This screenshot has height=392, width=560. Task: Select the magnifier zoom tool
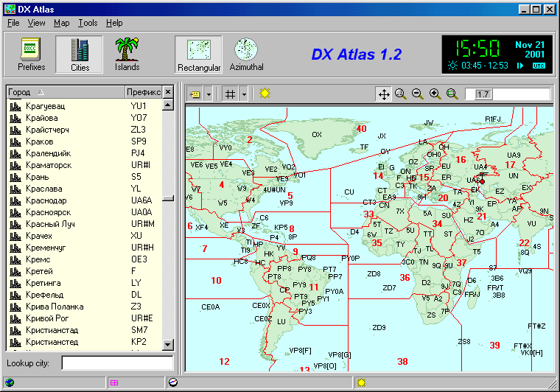[x=400, y=94]
